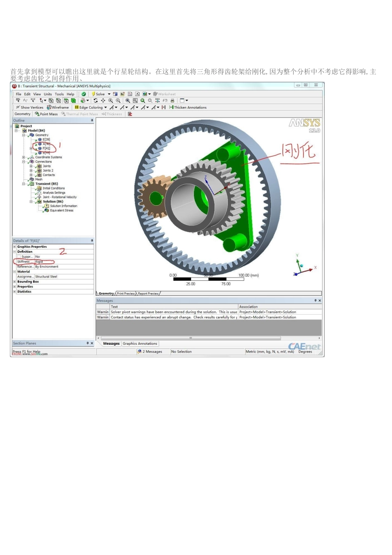Click the ISO view icon
392x555 pixels.
point(157,100)
